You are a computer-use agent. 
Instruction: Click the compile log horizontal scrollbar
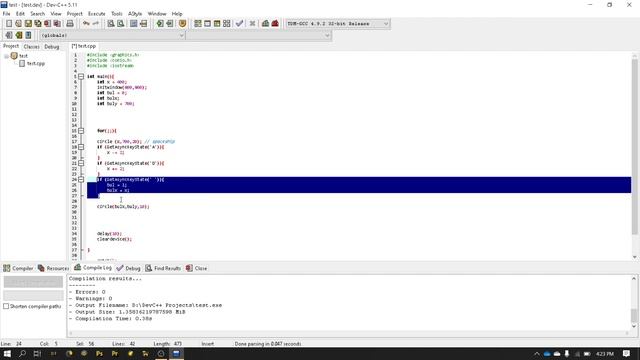[349, 333]
